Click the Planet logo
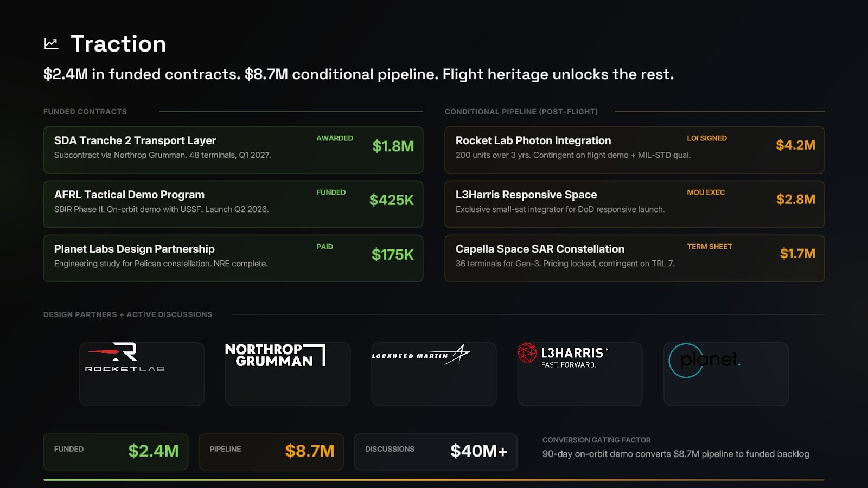This screenshot has width=868, height=488. 705,360
